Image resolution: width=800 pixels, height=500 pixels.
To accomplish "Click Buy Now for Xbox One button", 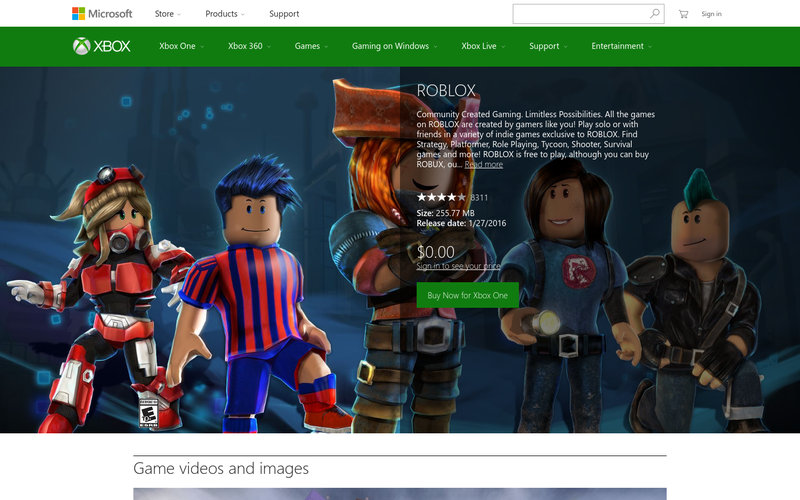I will [x=467, y=295].
